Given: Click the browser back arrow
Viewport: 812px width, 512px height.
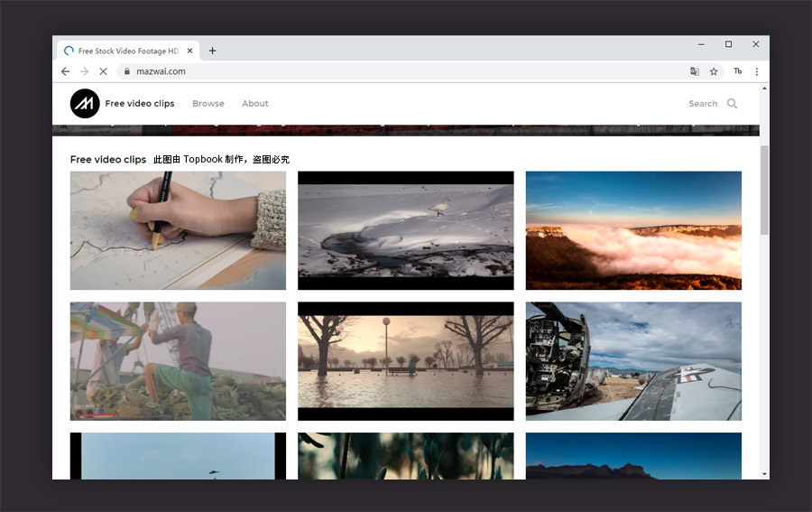Looking at the screenshot, I should pos(65,71).
